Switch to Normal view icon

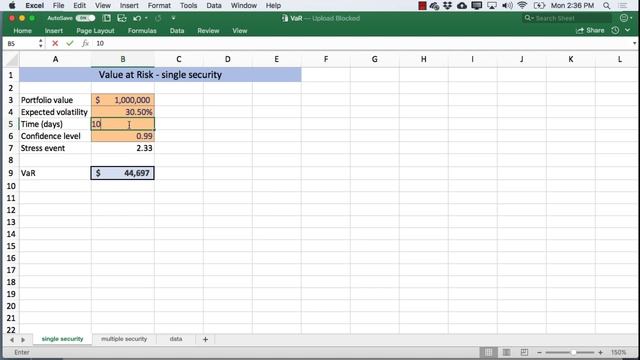488,352
